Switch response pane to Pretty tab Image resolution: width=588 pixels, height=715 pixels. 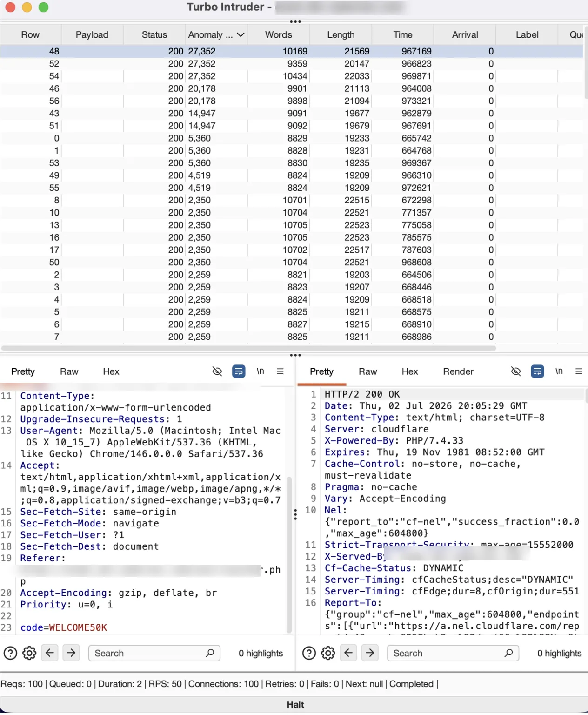tap(321, 371)
